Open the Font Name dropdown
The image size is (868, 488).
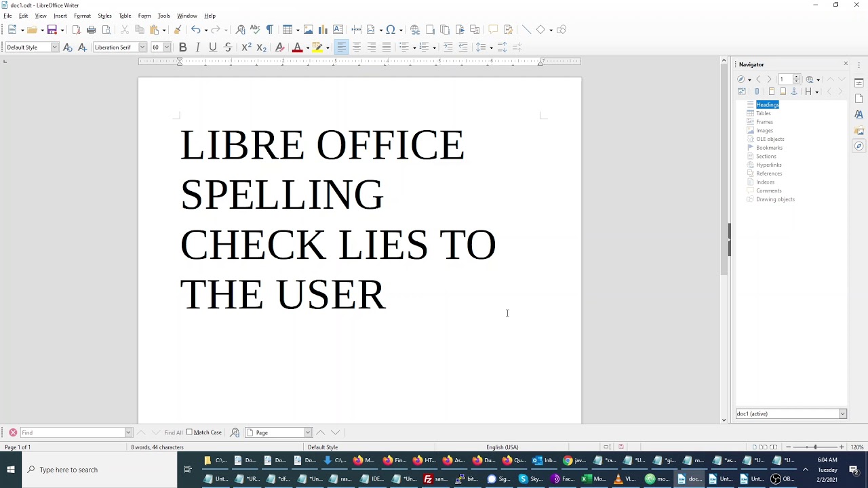tap(142, 47)
